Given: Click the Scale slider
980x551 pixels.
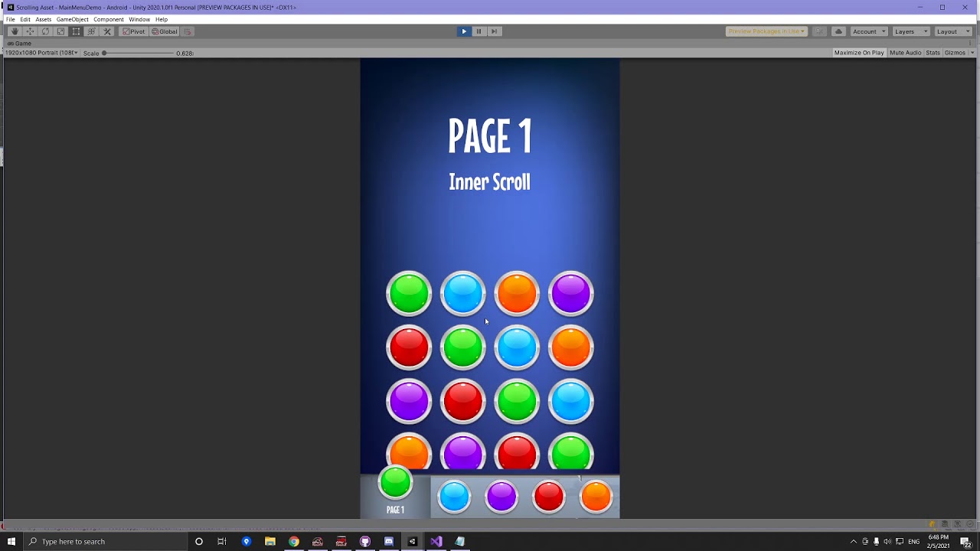Looking at the screenshot, I should pyautogui.click(x=139, y=53).
